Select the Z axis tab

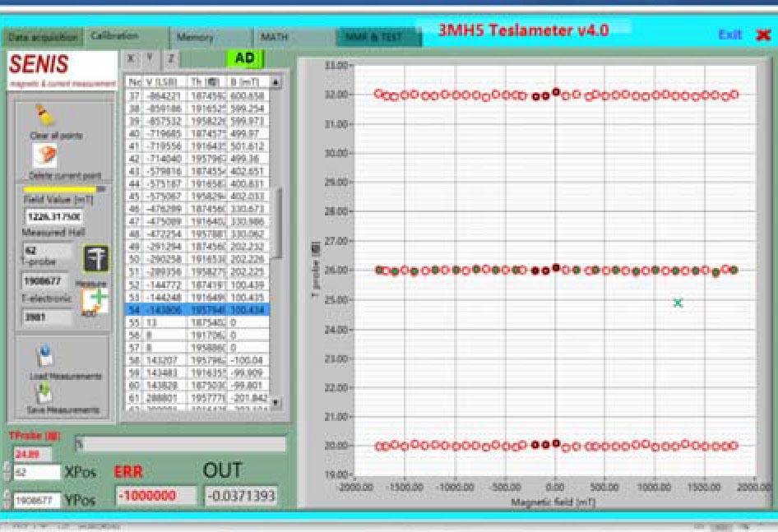[x=170, y=59]
